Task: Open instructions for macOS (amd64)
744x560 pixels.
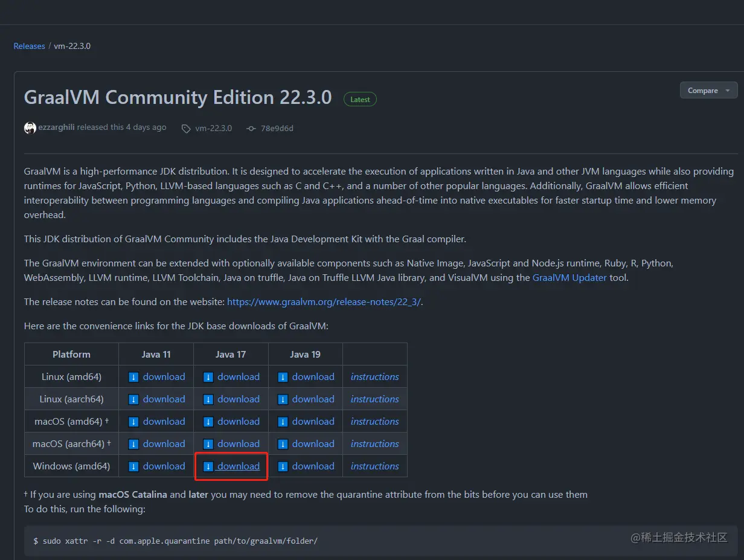Action: pos(375,422)
